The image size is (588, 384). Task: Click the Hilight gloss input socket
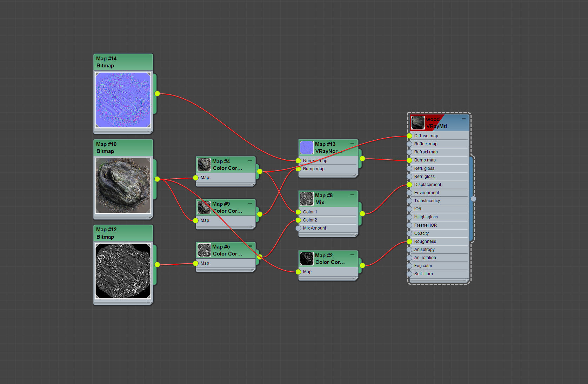coord(409,217)
